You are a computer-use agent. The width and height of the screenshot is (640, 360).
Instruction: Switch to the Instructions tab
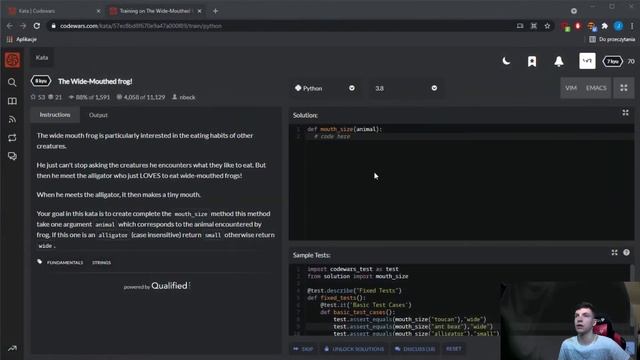coord(55,115)
